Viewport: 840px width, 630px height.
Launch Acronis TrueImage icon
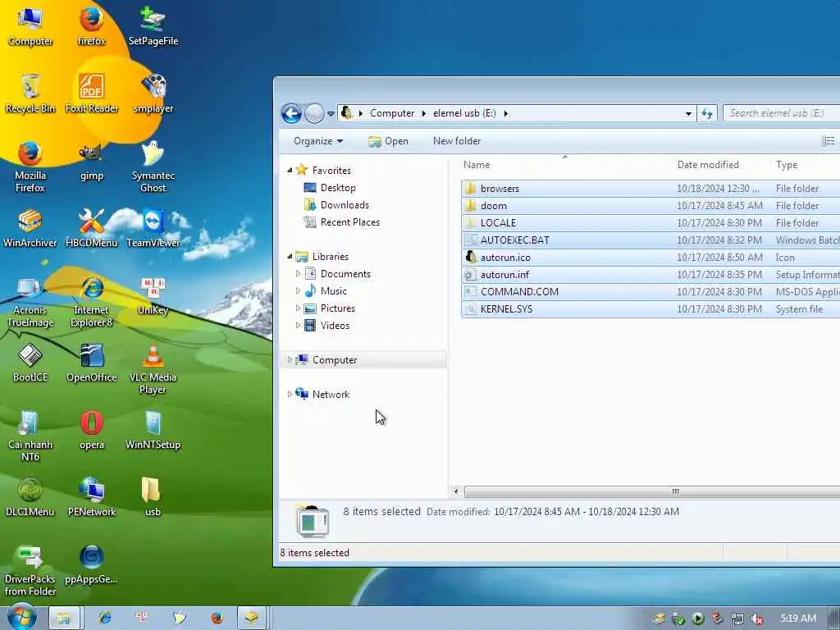pyautogui.click(x=30, y=302)
